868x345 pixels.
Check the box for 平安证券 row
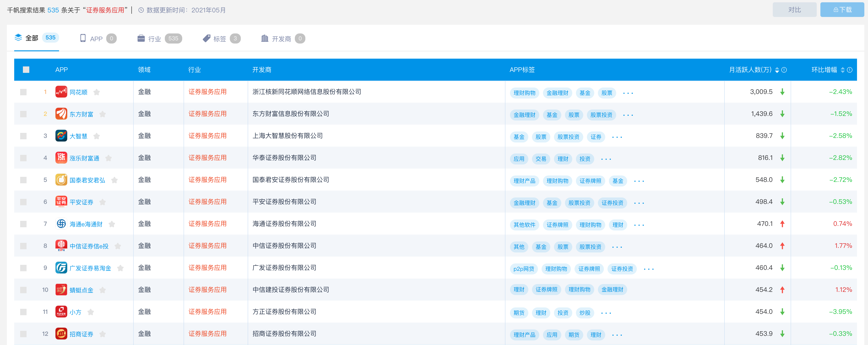point(23,202)
